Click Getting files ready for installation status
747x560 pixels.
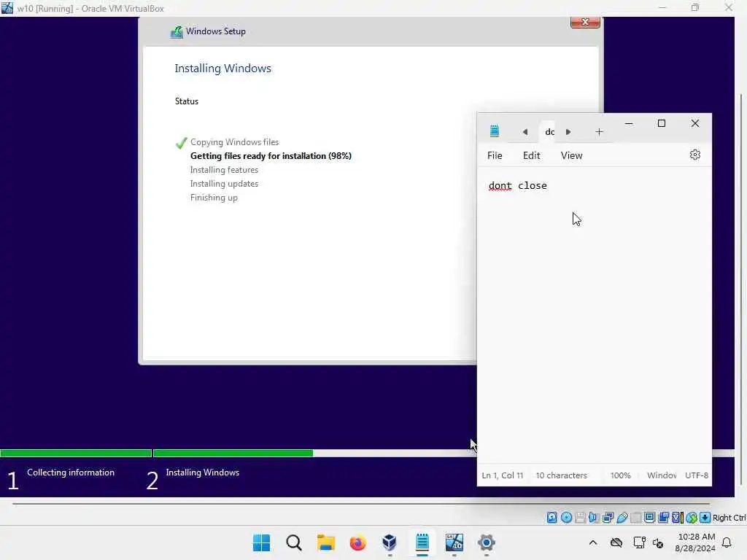[x=271, y=156]
